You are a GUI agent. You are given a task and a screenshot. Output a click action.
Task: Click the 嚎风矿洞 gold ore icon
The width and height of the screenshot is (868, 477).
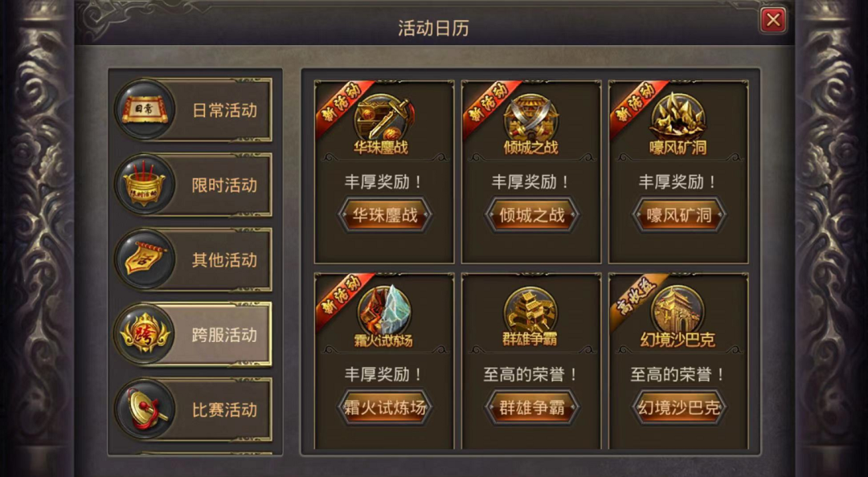click(x=678, y=117)
